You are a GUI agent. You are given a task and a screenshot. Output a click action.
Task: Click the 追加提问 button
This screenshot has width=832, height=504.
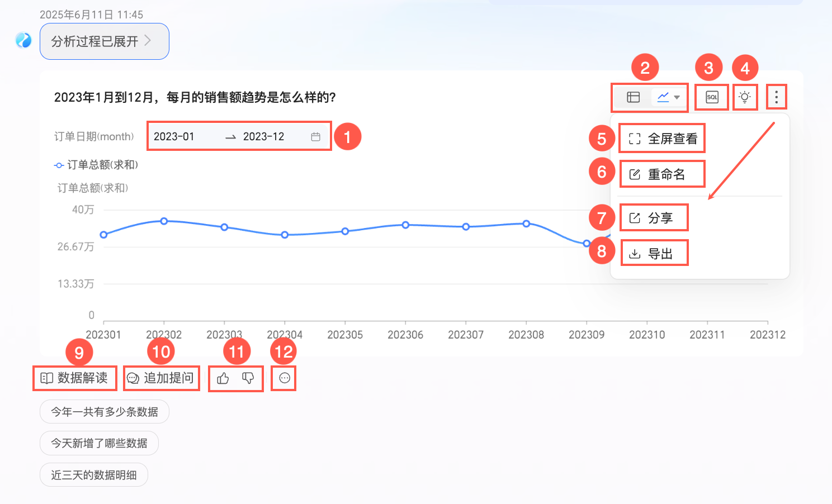pyautogui.click(x=160, y=378)
